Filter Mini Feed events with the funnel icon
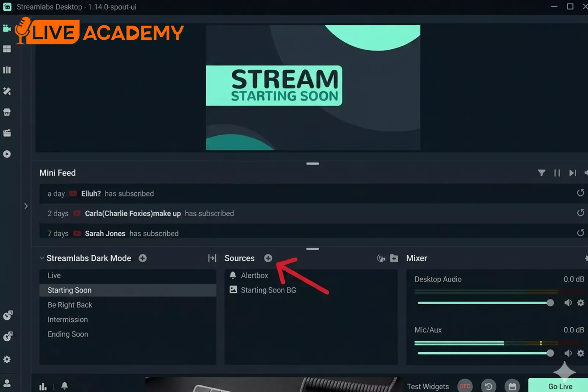 pyautogui.click(x=541, y=173)
